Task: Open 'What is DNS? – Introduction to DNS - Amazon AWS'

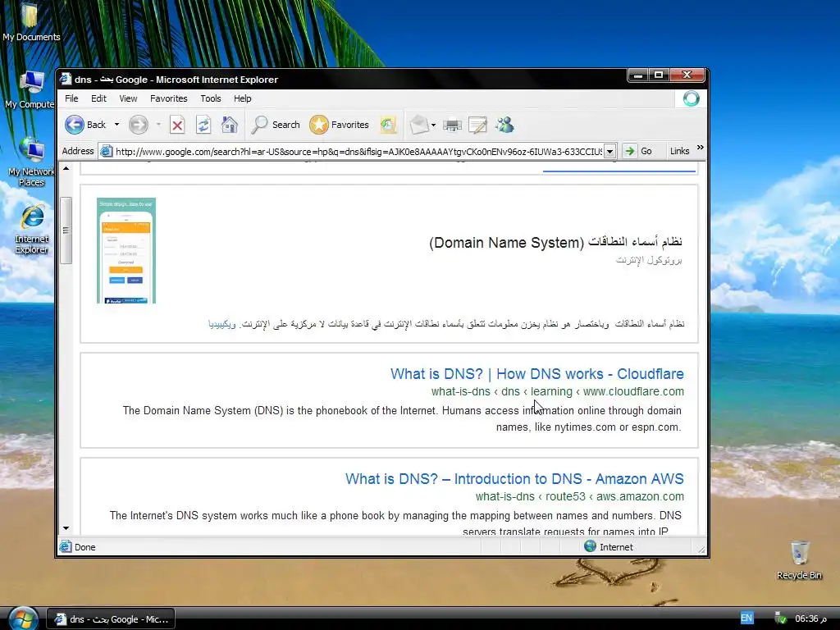Action: pos(514,479)
